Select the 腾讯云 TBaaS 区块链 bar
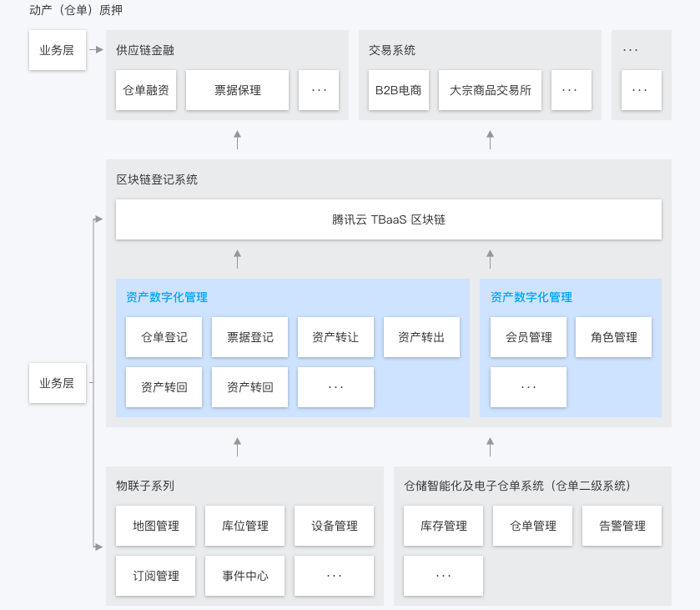 click(389, 219)
